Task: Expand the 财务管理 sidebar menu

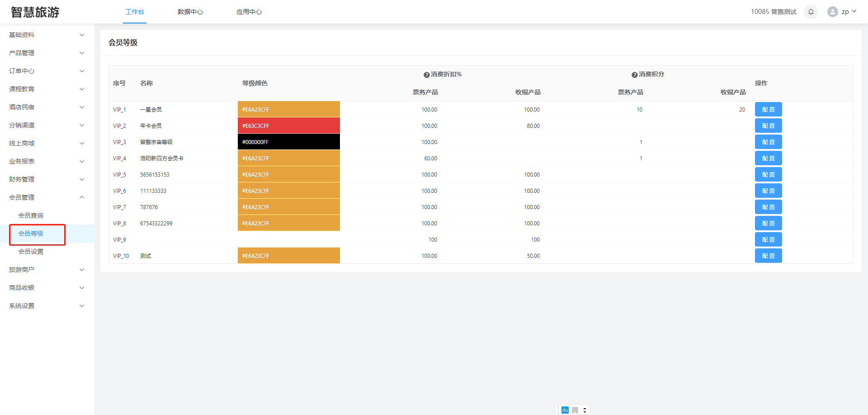Action: (47, 179)
